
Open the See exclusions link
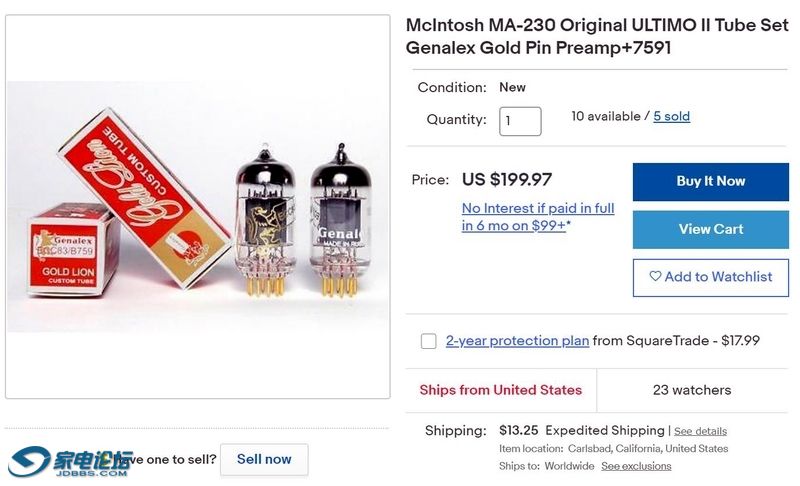pyautogui.click(x=636, y=466)
